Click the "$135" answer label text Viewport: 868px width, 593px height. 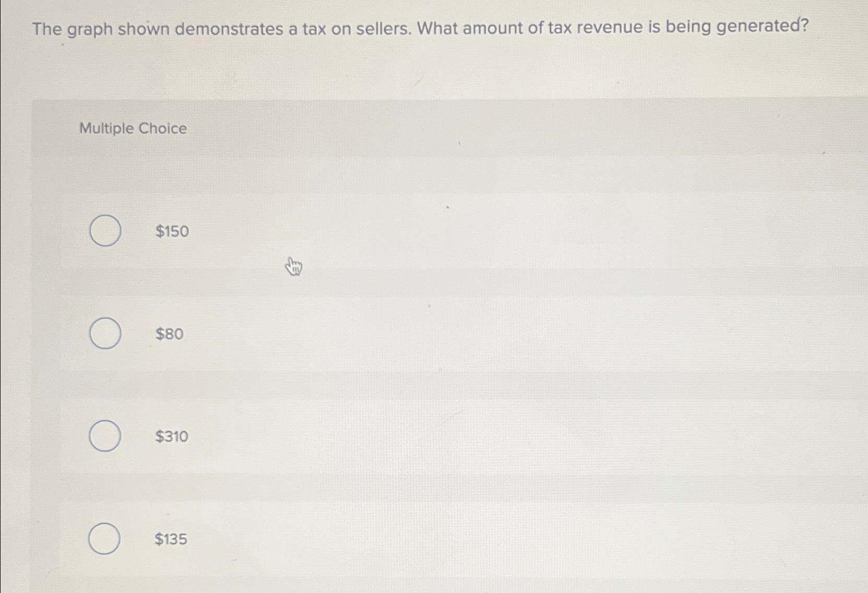click(x=171, y=539)
